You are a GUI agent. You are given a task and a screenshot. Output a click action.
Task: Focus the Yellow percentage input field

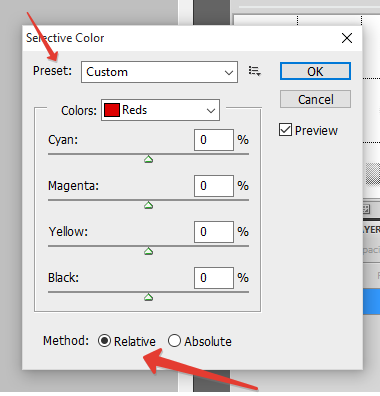coord(214,232)
